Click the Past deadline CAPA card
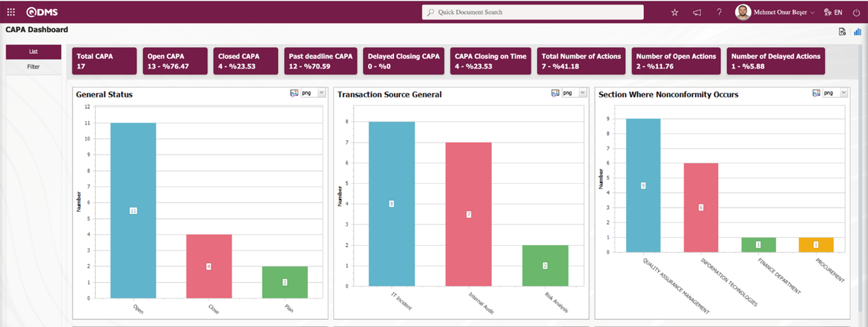The width and height of the screenshot is (868, 327). pyautogui.click(x=320, y=61)
